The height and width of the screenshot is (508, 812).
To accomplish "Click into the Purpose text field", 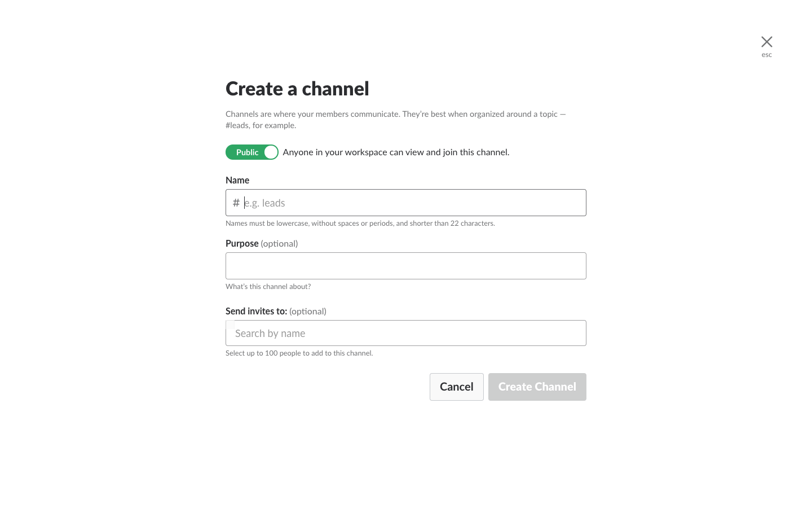I will pyautogui.click(x=405, y=266).
